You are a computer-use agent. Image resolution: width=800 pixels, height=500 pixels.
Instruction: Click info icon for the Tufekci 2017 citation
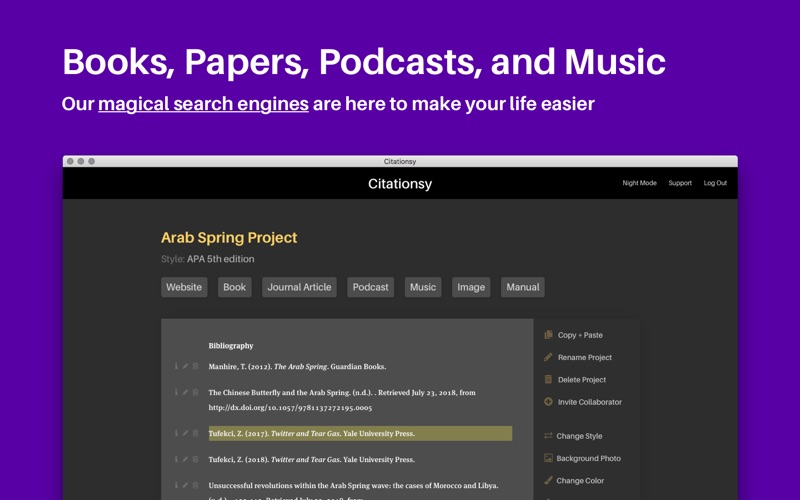coord(176,433)
